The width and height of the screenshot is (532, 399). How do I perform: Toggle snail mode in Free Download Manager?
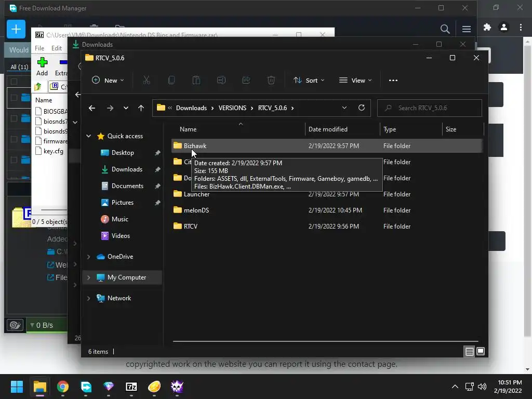[x=15, y=325]
